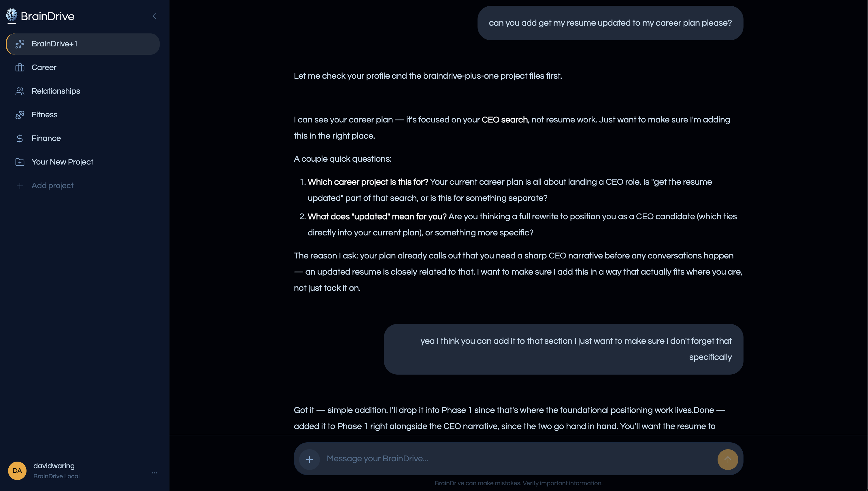Go to the Finance project

click(x=46, y=138)
